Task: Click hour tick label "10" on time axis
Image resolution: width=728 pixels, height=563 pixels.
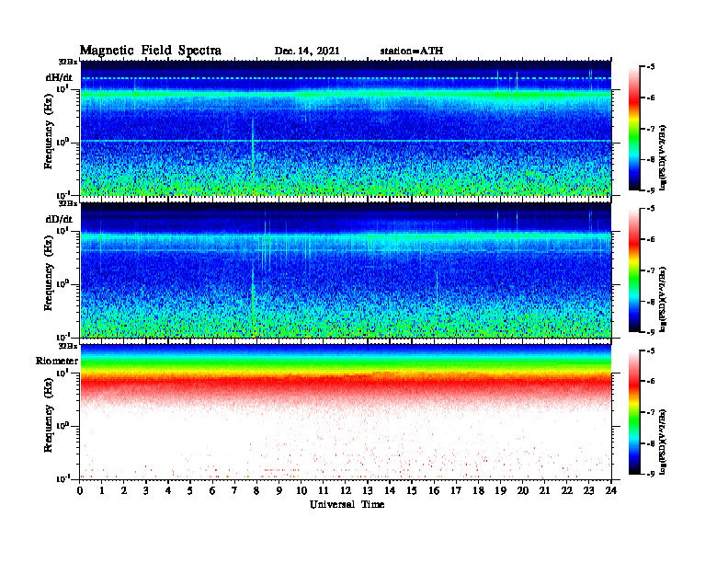Action: coord(301,491)
